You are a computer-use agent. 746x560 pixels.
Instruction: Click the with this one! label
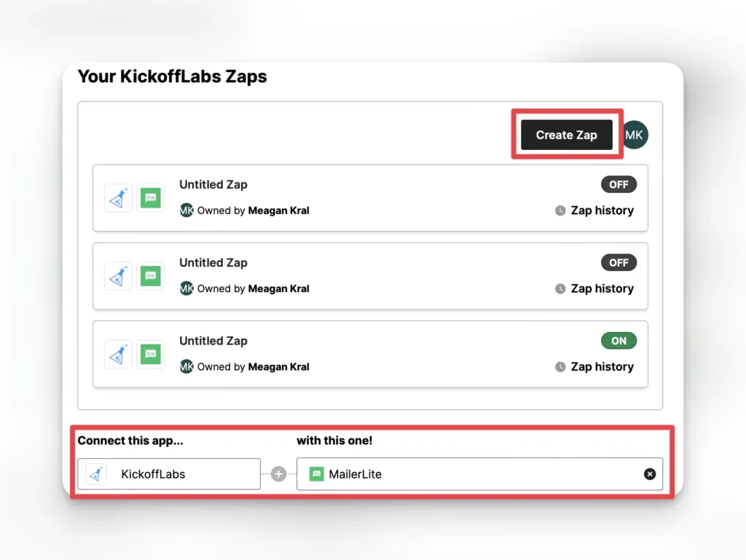[334, 441]
